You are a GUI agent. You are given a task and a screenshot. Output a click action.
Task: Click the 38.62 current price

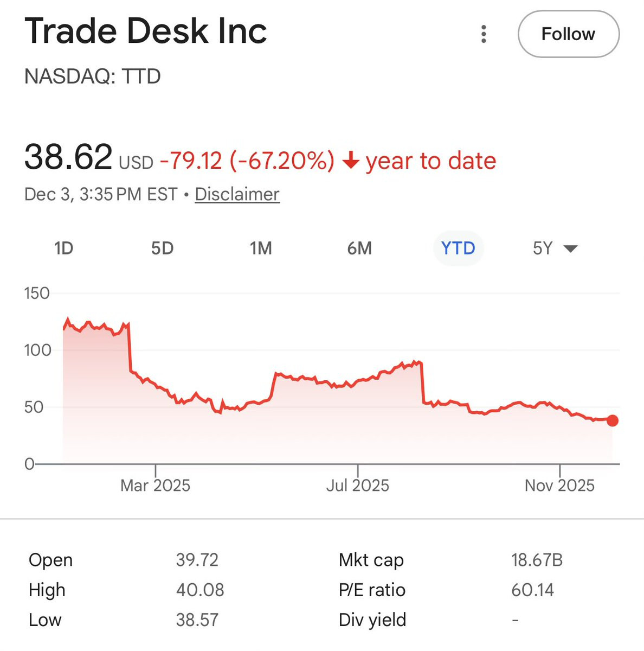click(68, 157)
